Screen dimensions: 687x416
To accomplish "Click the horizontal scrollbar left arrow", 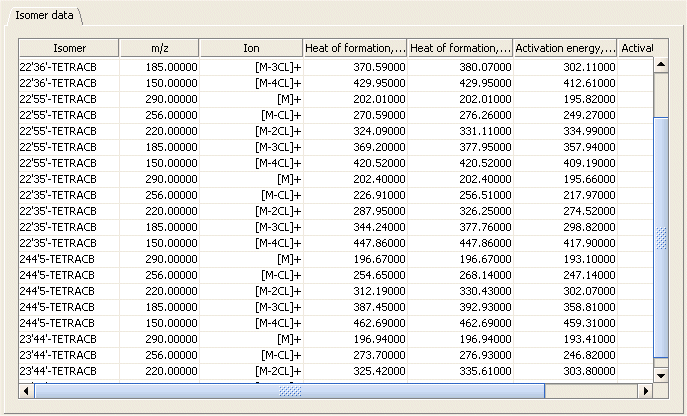I will 26,391.
